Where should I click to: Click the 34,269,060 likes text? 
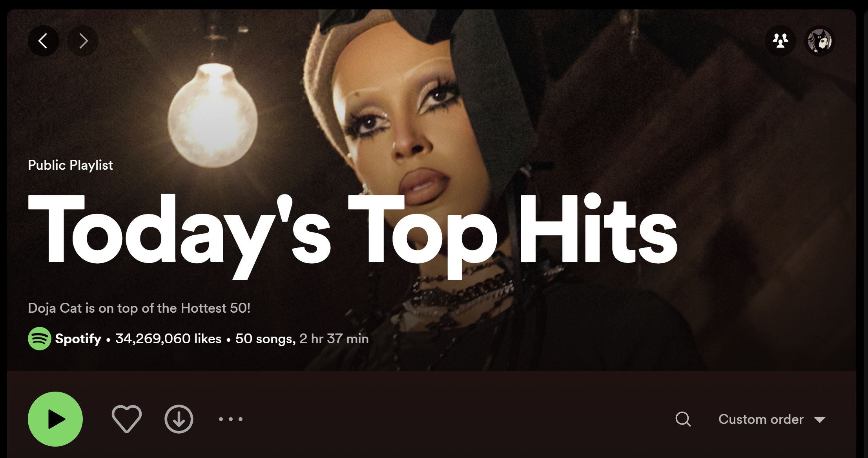168,339
